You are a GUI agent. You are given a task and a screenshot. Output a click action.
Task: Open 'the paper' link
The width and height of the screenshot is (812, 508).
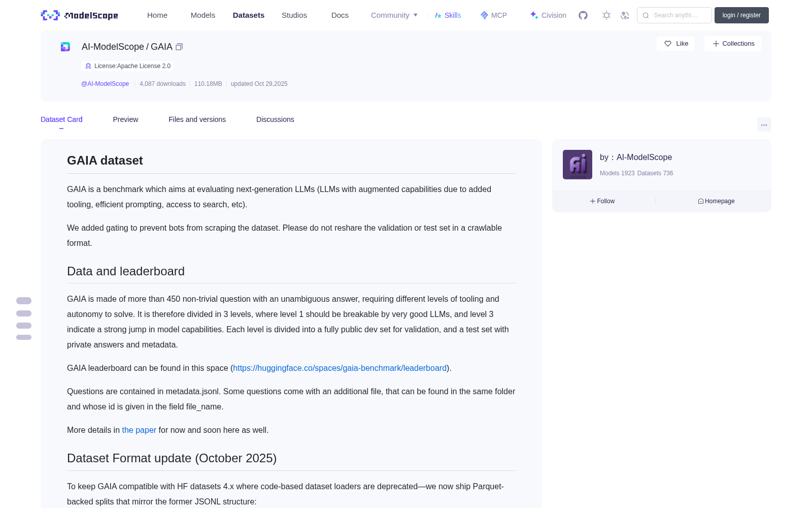[139, 430]
